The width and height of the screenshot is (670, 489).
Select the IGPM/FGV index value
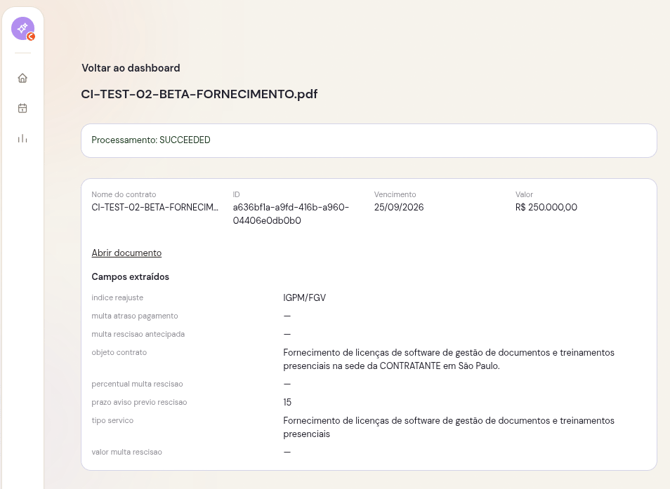pos(304,298)
